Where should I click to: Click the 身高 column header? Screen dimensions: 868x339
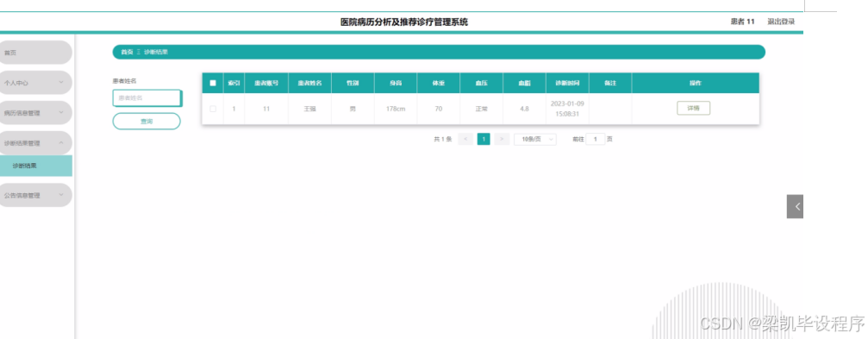tap(396, 83)
